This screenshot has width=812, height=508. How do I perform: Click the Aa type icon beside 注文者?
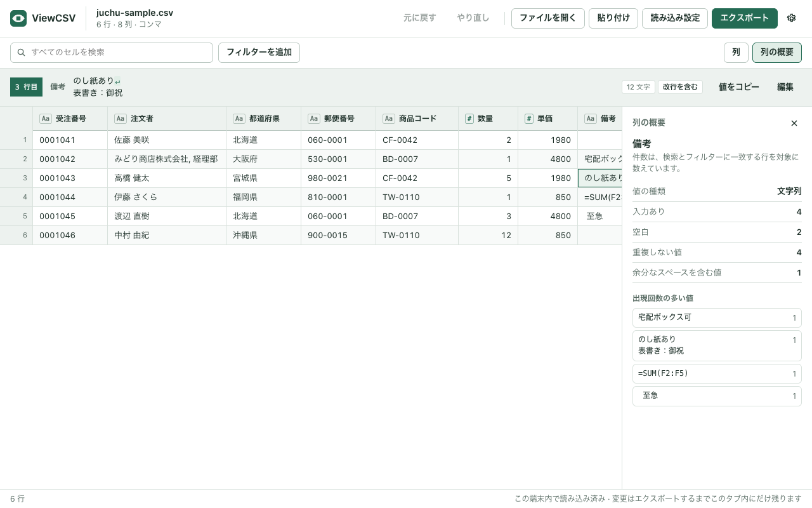[x=121, y=119]
